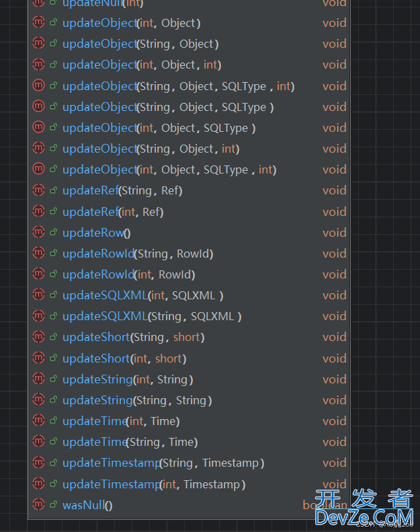420x532 pixels.
Task: Click method icon beside updateTime(int, Time)
Action: (x=39, y=420)
